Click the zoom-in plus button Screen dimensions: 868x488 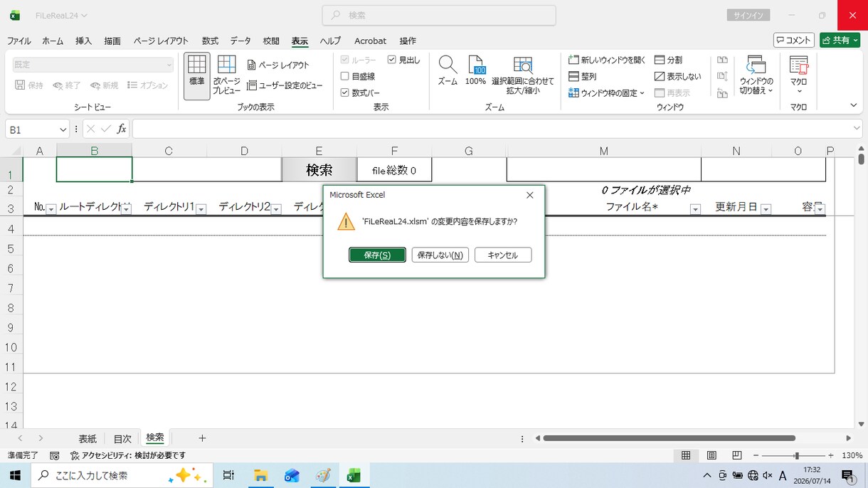[830, 455]
